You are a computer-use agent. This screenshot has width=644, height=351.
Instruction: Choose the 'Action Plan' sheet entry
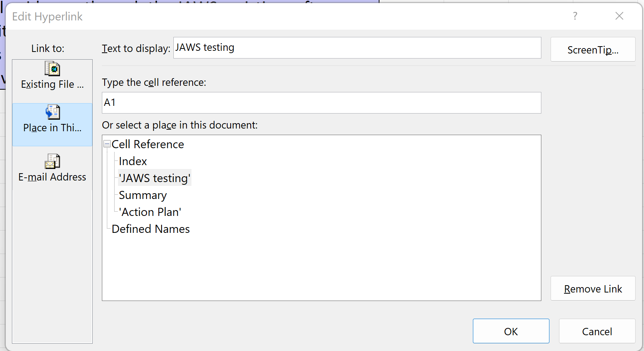150,212
